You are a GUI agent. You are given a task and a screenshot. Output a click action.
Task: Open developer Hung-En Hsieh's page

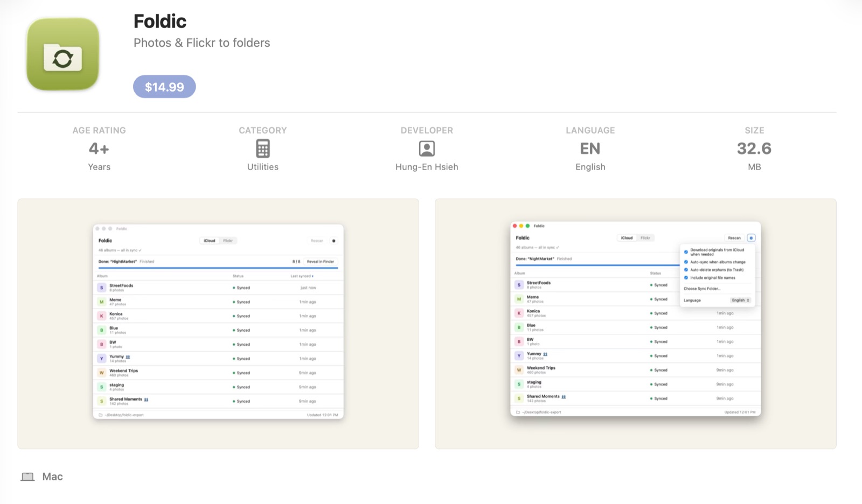(x=427, y=167)
